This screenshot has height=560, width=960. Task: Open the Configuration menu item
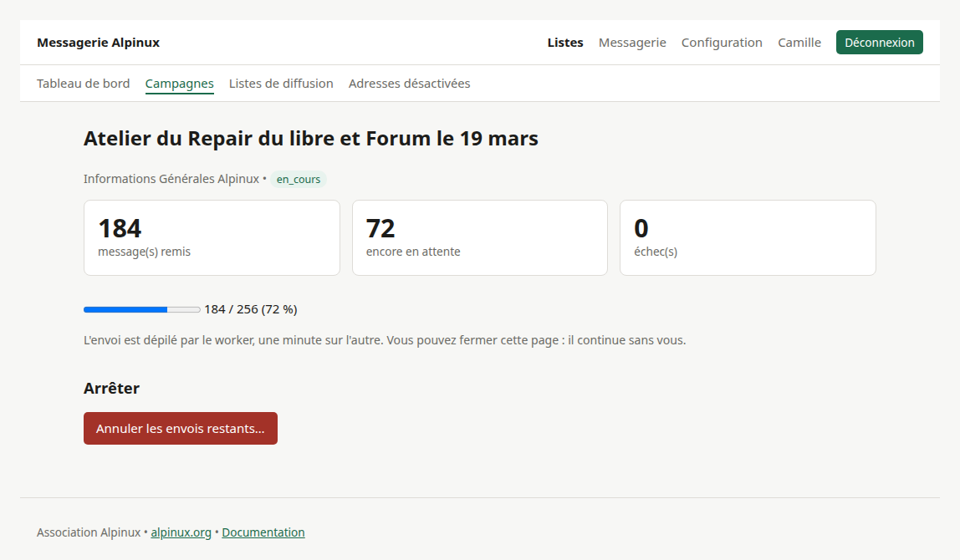(722, 43)
